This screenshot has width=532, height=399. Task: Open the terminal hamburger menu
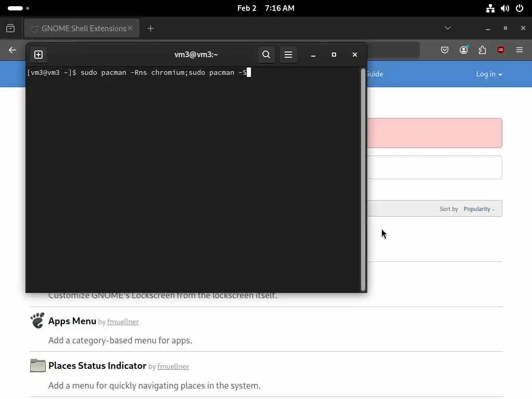point(288,55)
